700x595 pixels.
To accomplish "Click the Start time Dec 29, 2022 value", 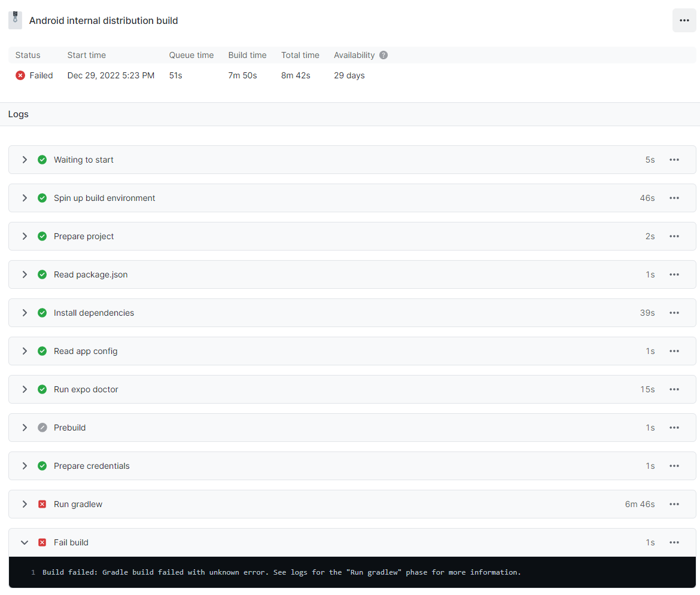I will click(x=111, y=75).
